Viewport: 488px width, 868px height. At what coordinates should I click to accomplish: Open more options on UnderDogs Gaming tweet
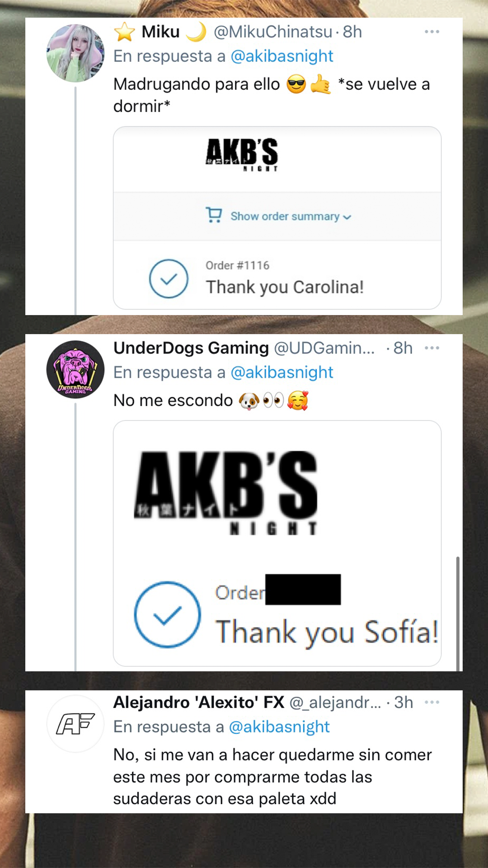tap(432, 348)
